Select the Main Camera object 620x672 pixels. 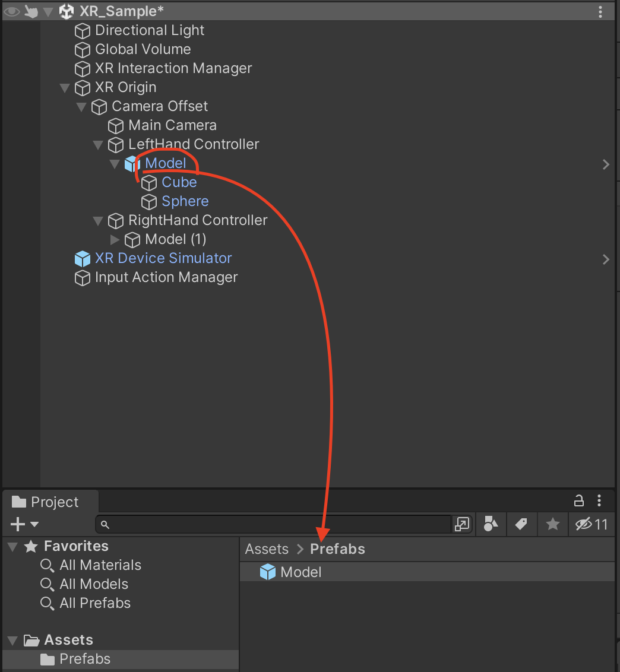click(x=172, y=125)
